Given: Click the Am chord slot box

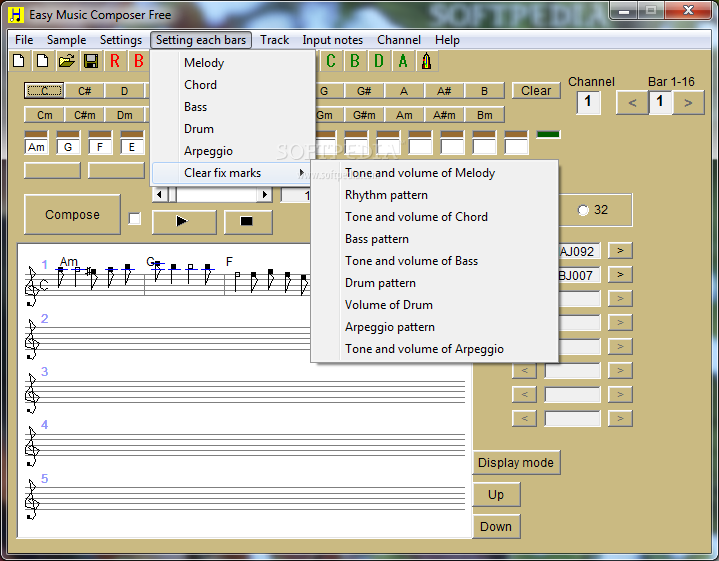Looking at the screenshot, I should coord(36,147).
